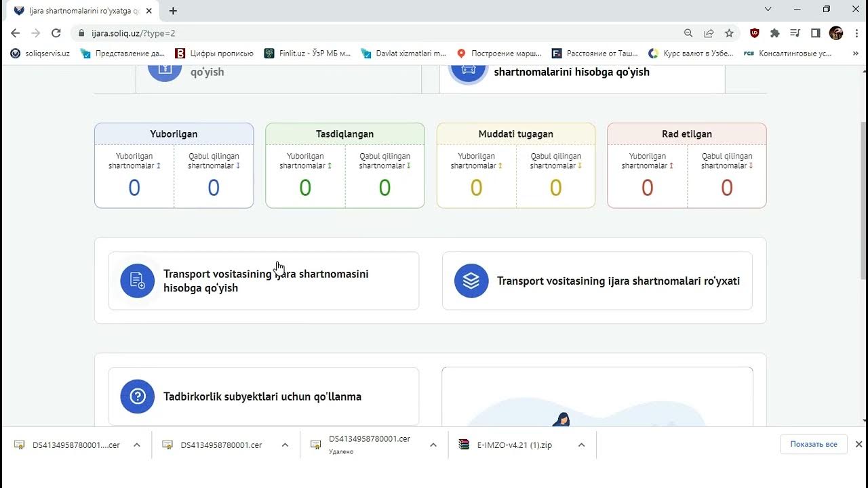Image resolution: width=868 pixels, height=488 pixels.
Task: Expand options for E-IMZO-v4.21 zip download
Action: tap(581, 445)
